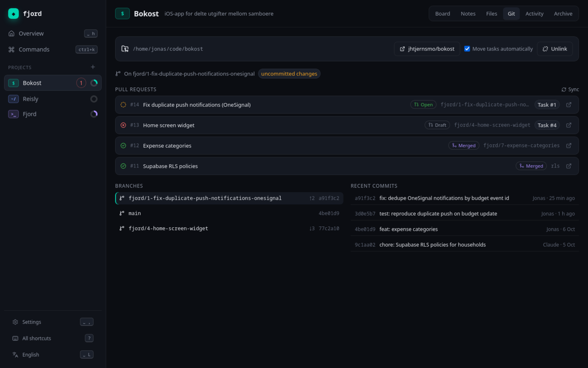Select the fjord/4-home-screen-widget branch row
The height and width of the screenshot is (368, 588).
coord(229,229)
